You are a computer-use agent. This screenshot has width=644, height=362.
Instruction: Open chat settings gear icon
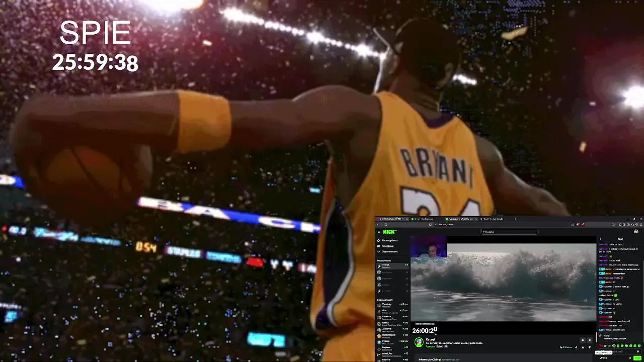pos(630,358)
